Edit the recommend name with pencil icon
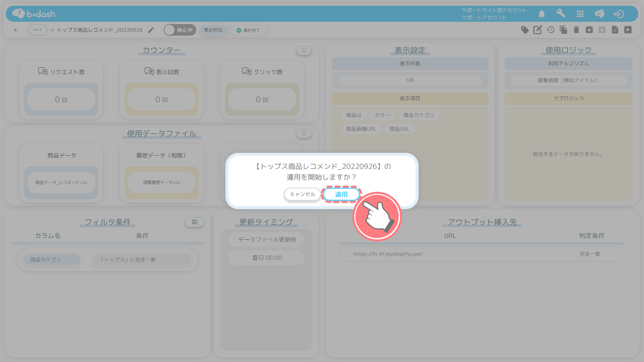 click(151, 30)
